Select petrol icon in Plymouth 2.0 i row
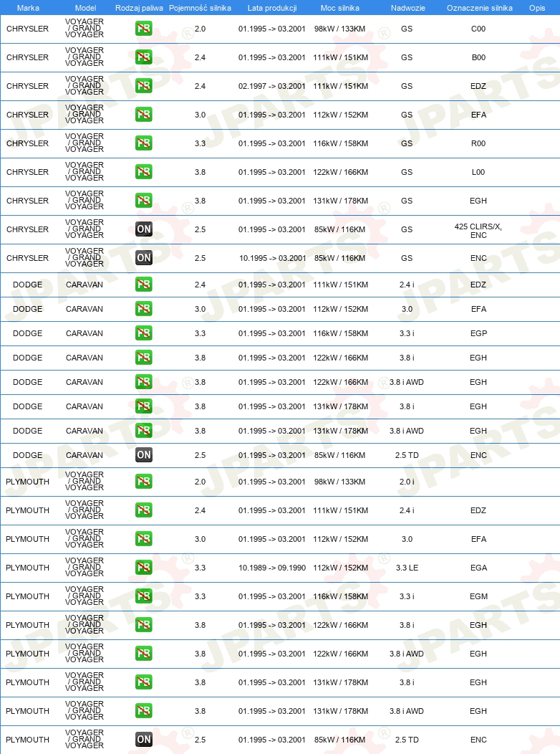Screen dimensions: 560x754 (x=144, y=482)
